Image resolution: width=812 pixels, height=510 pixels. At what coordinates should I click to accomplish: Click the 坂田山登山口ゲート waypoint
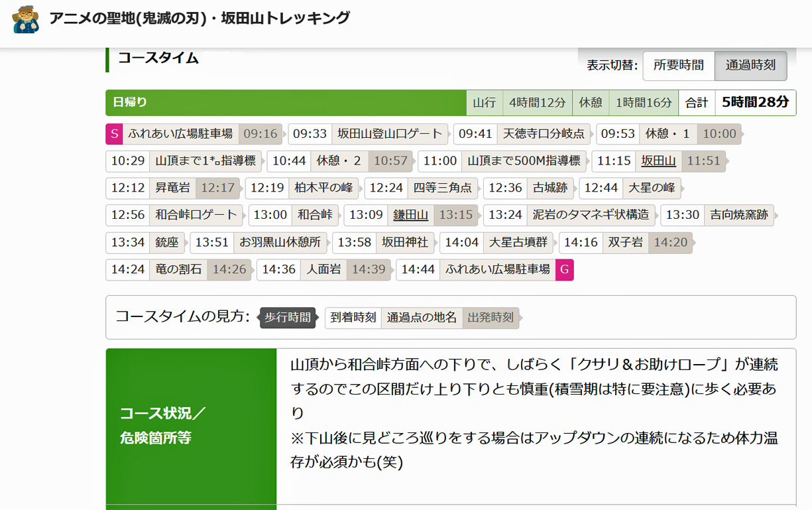tap(389, 134)
